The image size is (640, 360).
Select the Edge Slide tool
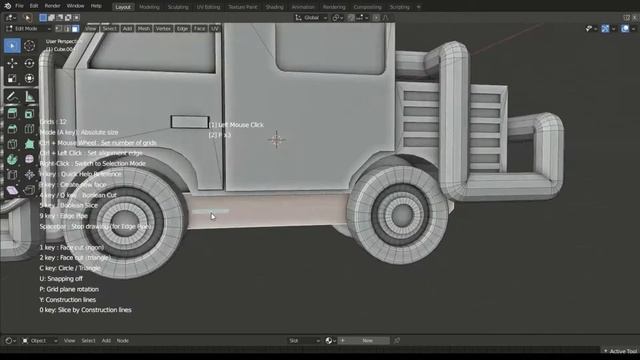12,175
